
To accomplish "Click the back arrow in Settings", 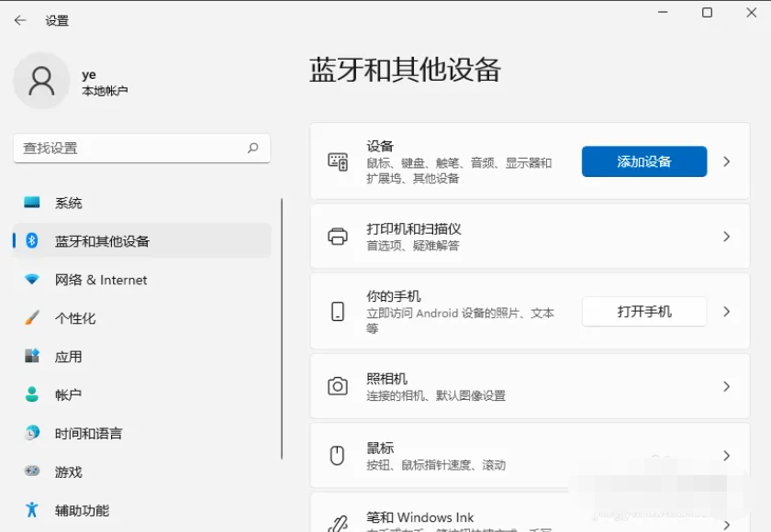I will click(x=20, y=20).
